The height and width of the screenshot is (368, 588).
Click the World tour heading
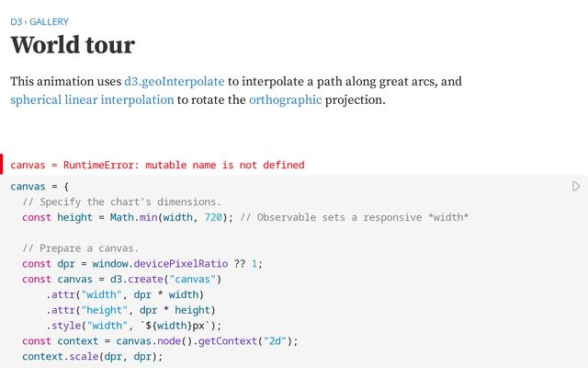point(73,45)
